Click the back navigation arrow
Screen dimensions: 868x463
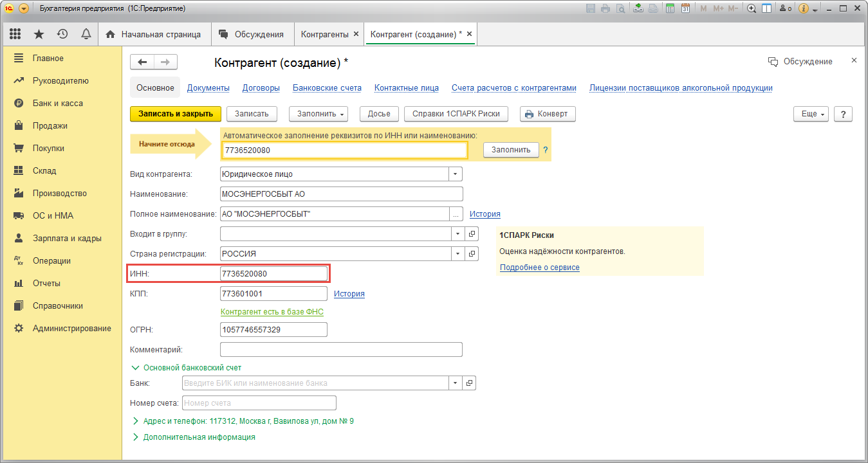[142, 62]
